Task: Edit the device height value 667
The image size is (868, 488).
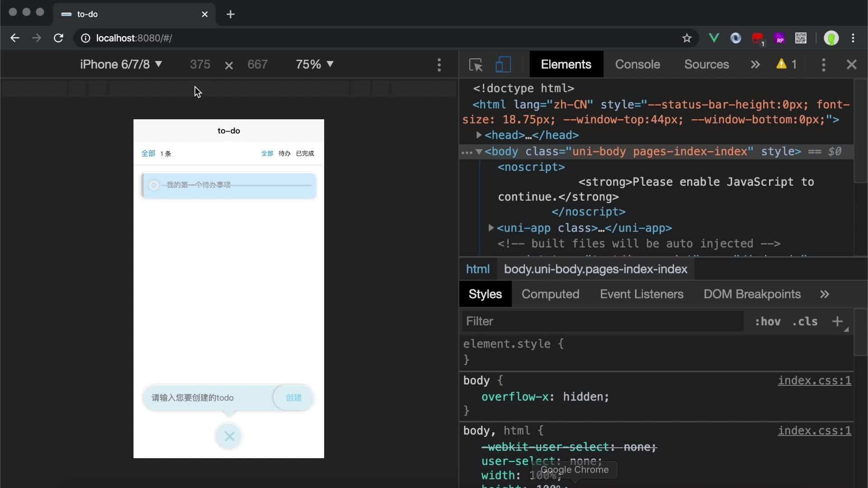Action: (257, 64)
